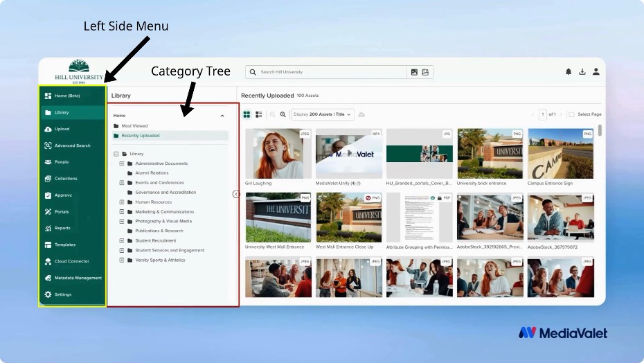644x363 pixels.
Task: Click the search magnifier icon in the search bar
Action: pyautogui.click(x=253, y=72)
